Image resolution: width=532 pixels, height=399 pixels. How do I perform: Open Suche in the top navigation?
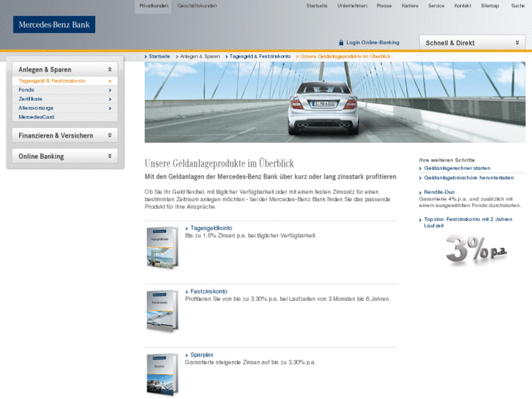(x=518, y=6)
